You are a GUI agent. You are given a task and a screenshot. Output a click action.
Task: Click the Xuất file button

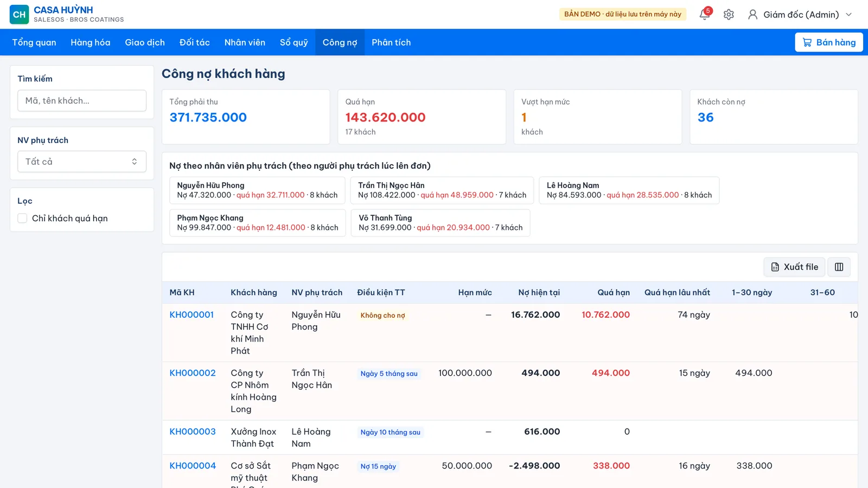(795, 267)
